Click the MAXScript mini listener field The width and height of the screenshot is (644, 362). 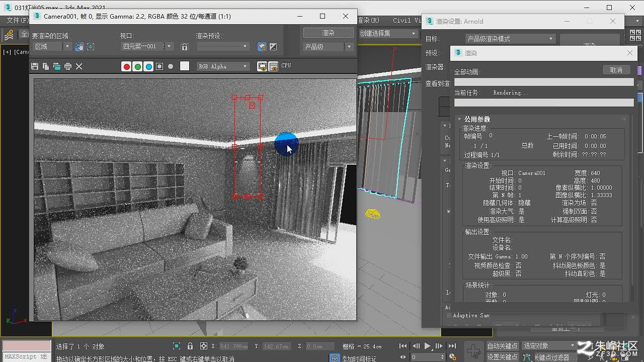[x=26, y=356]
